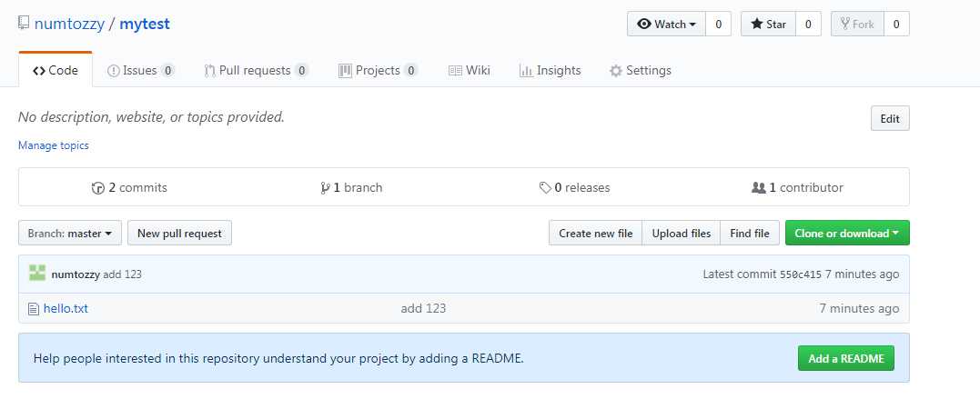Open the Settings tab

pyautogui.click(x=641, y=71)
